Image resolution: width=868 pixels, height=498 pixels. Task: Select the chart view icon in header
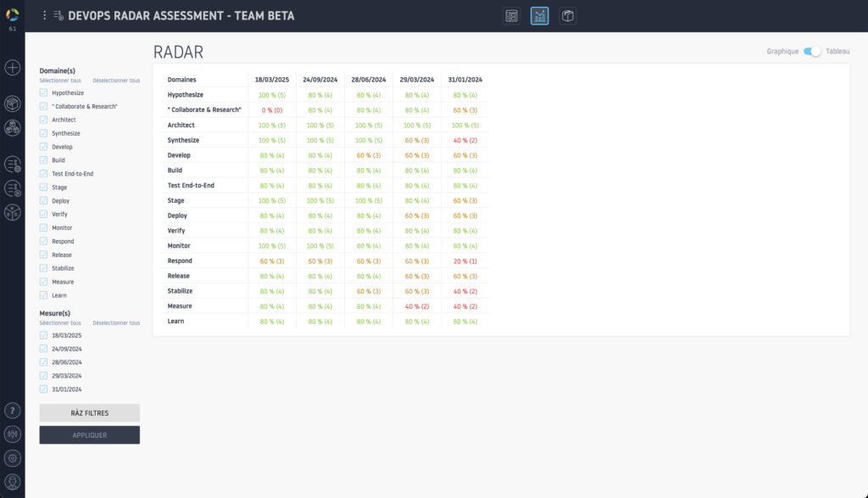coord(539,15)
